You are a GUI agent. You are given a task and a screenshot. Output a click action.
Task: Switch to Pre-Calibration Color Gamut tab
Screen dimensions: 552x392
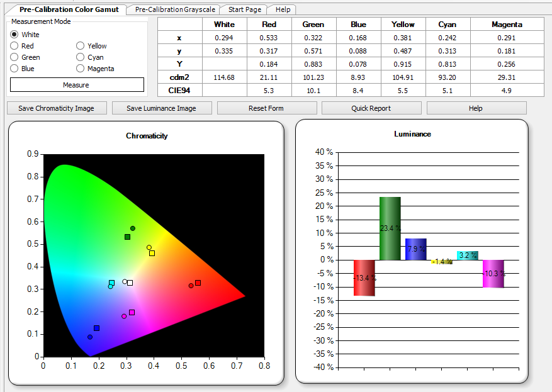coord(69,9)
